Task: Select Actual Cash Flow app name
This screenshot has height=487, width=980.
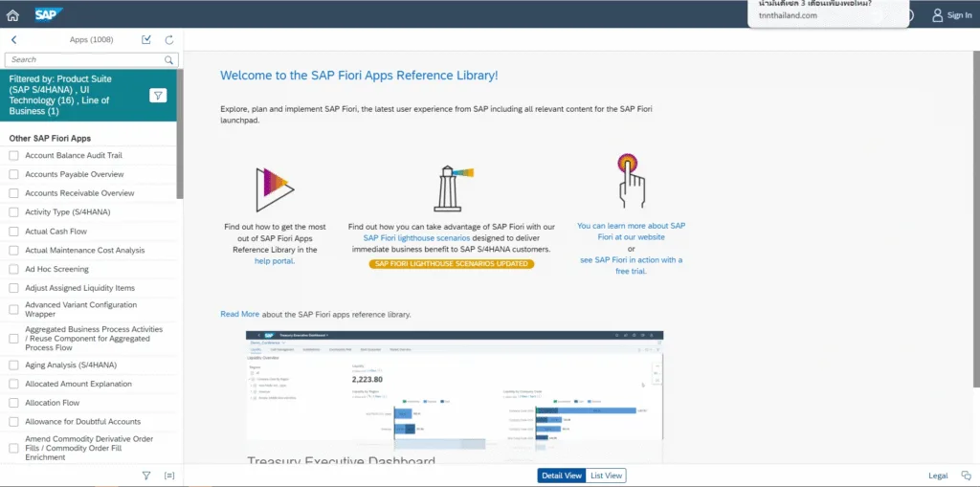Action: click(x=56, y=232)
